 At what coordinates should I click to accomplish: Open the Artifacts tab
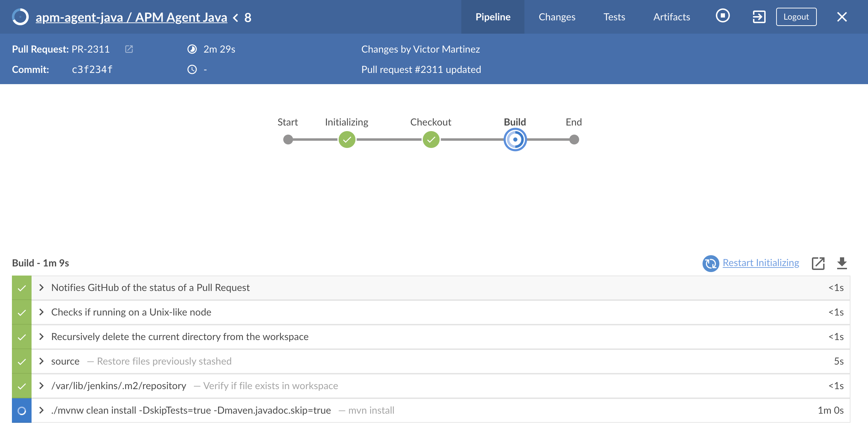(x=671, y=17)
